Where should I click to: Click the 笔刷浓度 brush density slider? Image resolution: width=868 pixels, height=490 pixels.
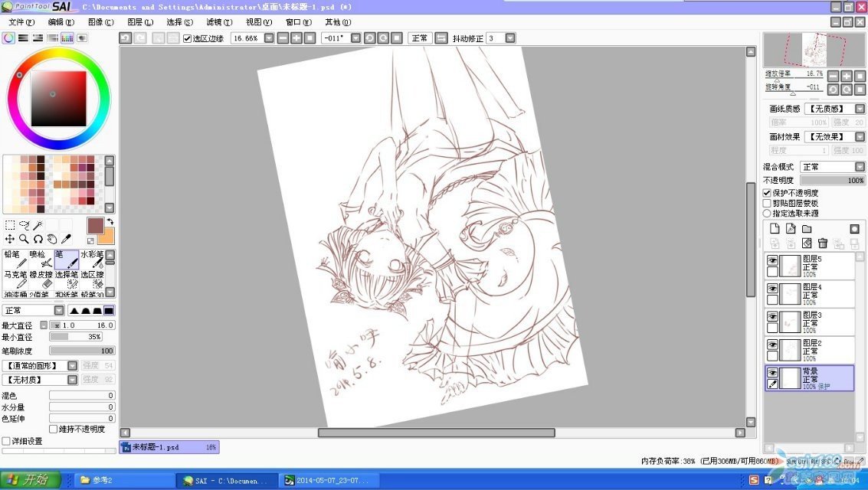click(81, 351)
